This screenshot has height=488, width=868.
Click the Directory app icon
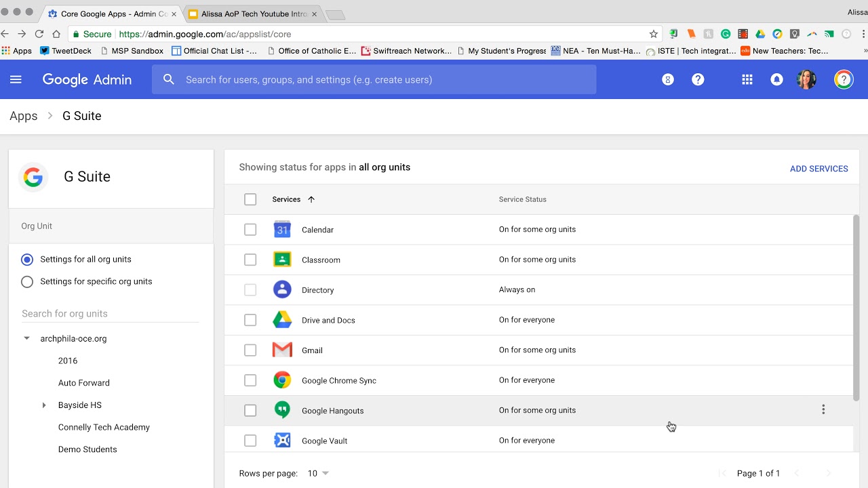tap(282, 289)
